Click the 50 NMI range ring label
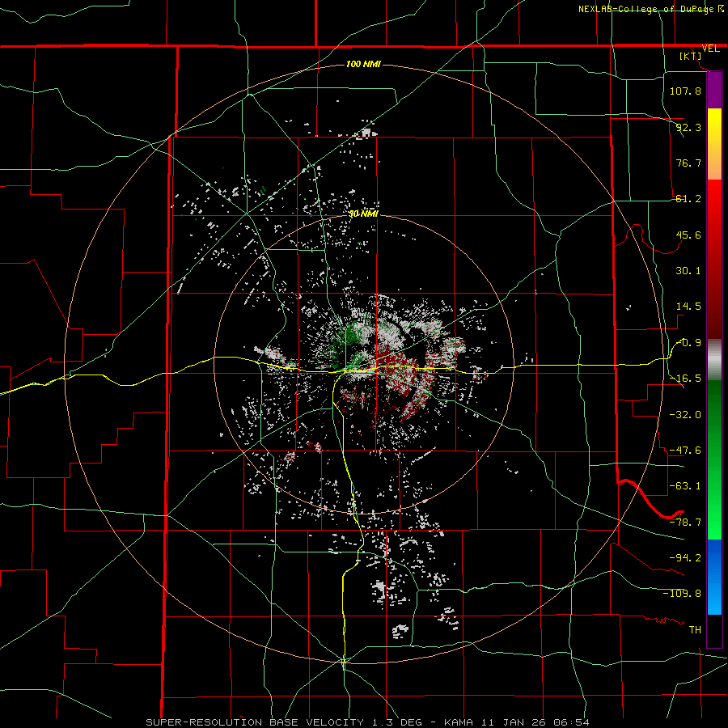This screenshot has width=728, height=728. (363, 214)
